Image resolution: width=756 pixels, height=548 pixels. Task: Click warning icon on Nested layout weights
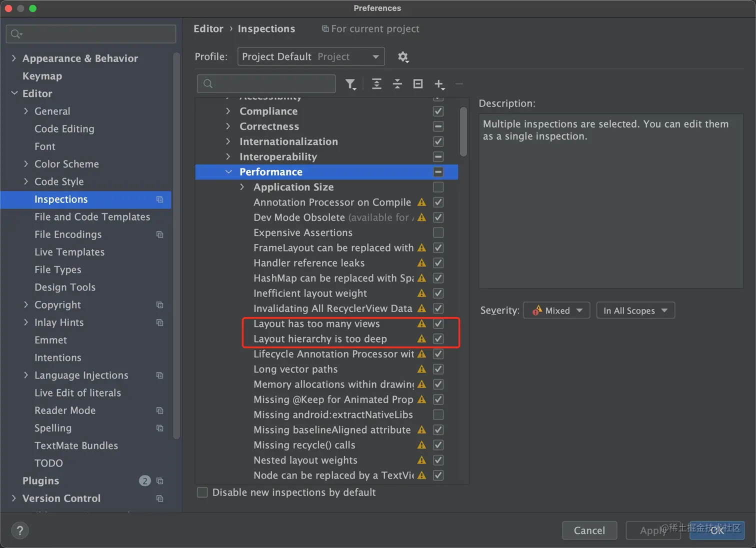(422, 460)
